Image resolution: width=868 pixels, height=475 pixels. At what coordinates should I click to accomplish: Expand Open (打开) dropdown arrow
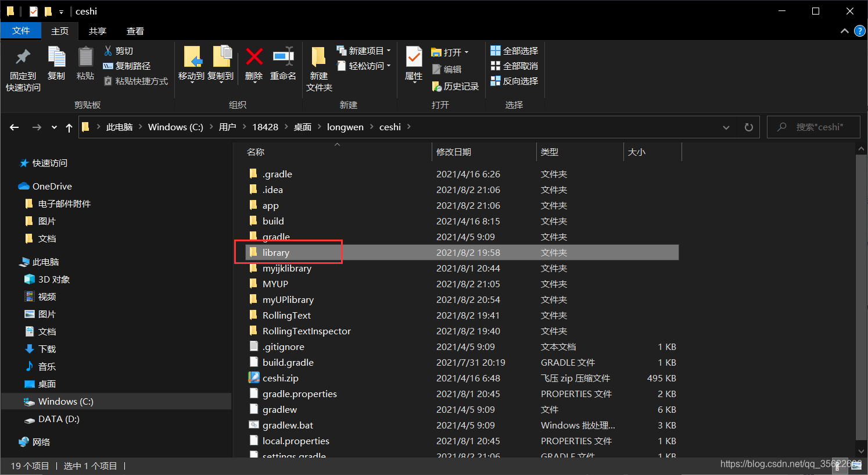(x=467, y=52)
